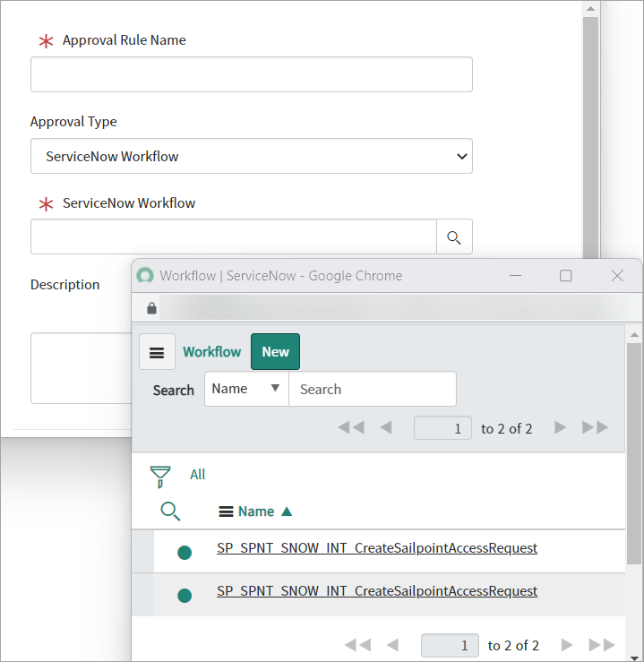Viewport: 644px width, 662px height.
Task: Click the Workflow list title link
Action: (x=212, y=352)
